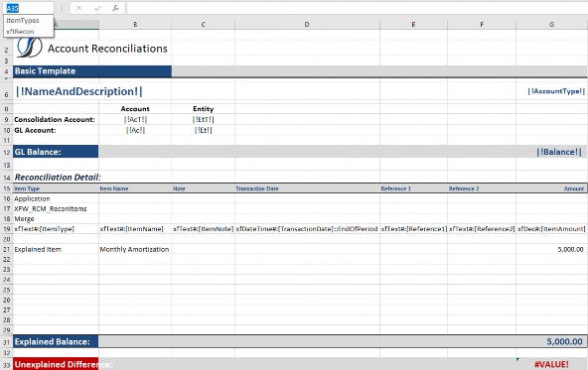The image size is (588, 370).
Task: Select the Basic Template header cell
Action: tap(92, 71)
